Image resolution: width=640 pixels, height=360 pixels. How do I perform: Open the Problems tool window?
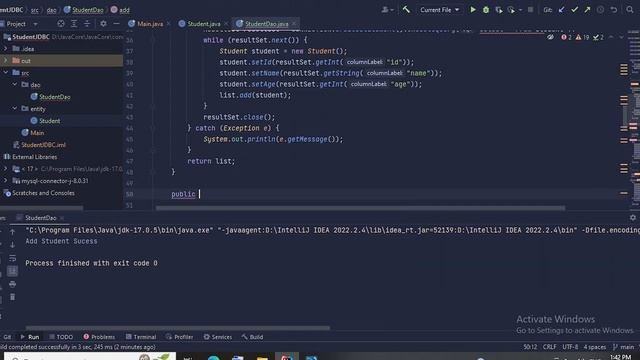coord(99,337)
